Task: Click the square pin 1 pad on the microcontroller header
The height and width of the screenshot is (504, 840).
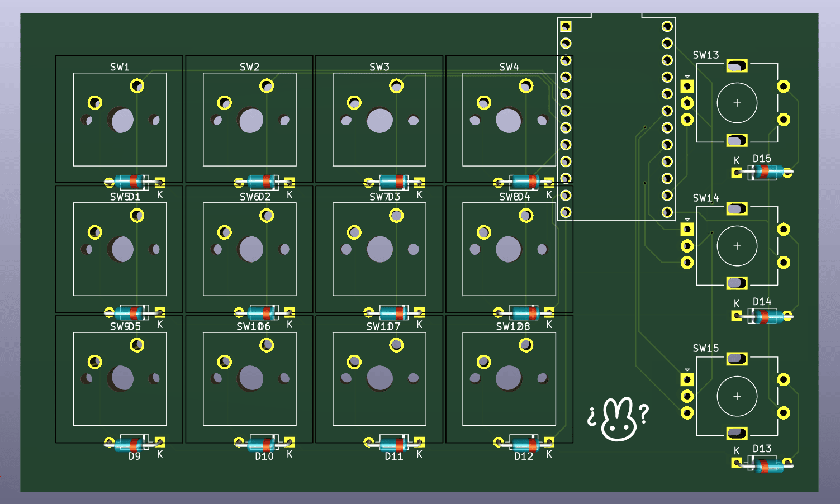Action: coord(566,26)
